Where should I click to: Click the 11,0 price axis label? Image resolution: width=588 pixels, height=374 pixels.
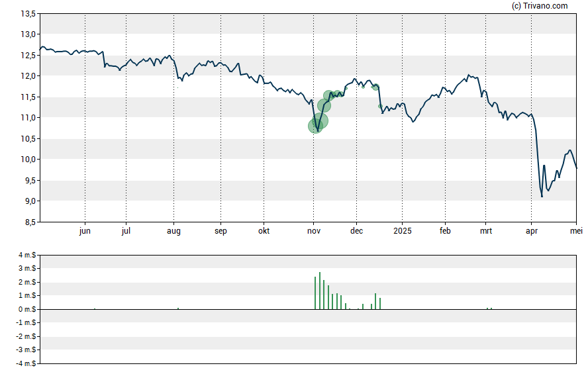tap(28, 118)
